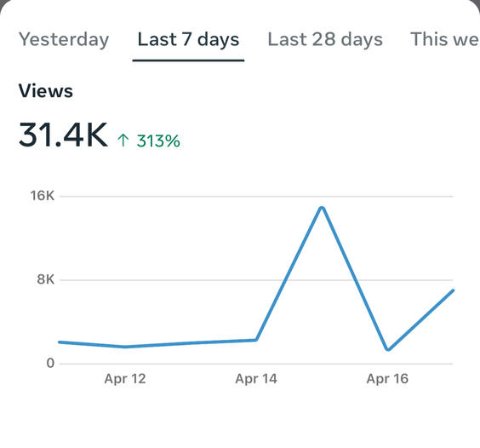Image resolution: width=480 pixels, height=448 pixels.
Task: Click the 8K y-axis label
Action: click(46, 279)
